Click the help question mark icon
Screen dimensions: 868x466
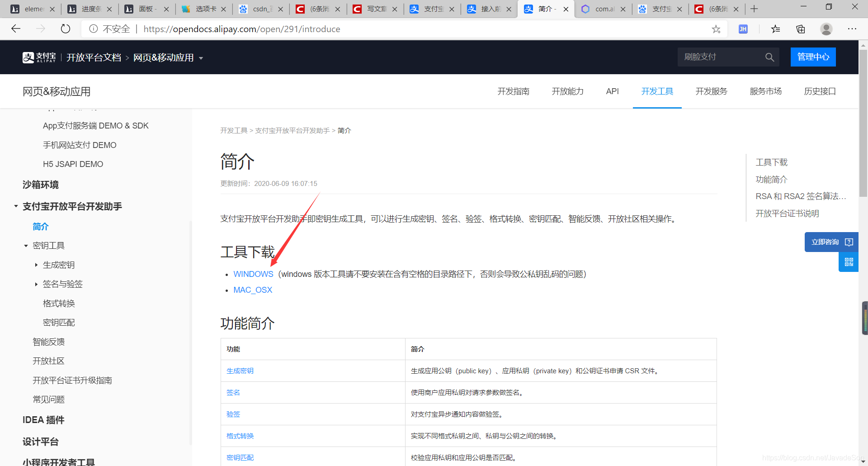click(849, 242)
